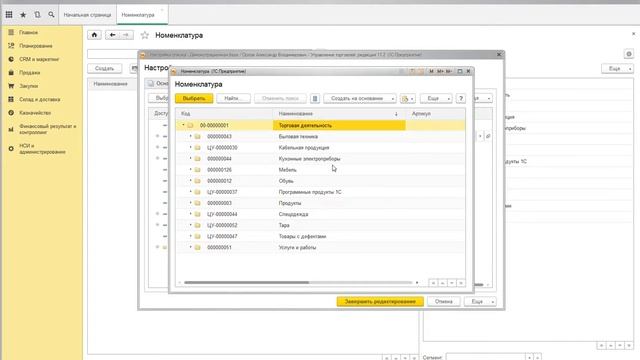
Task: Click the M calculator memory button
Action: pos(431,71)
